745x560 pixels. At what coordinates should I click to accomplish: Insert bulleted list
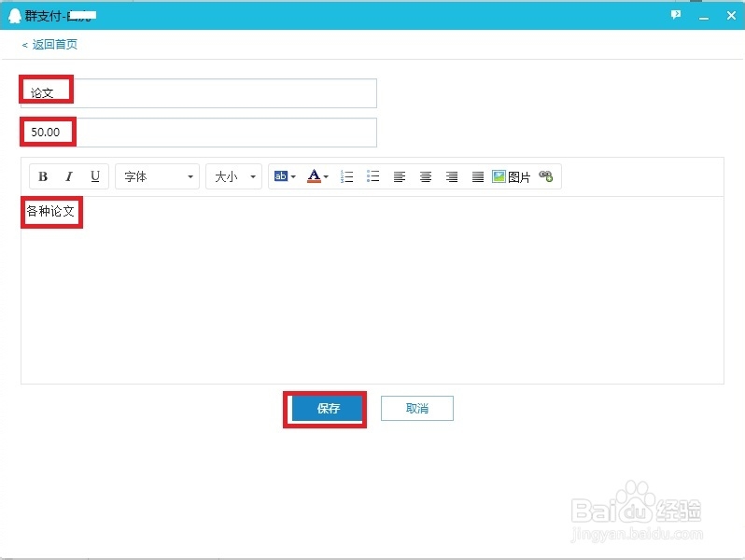(373, 176)
